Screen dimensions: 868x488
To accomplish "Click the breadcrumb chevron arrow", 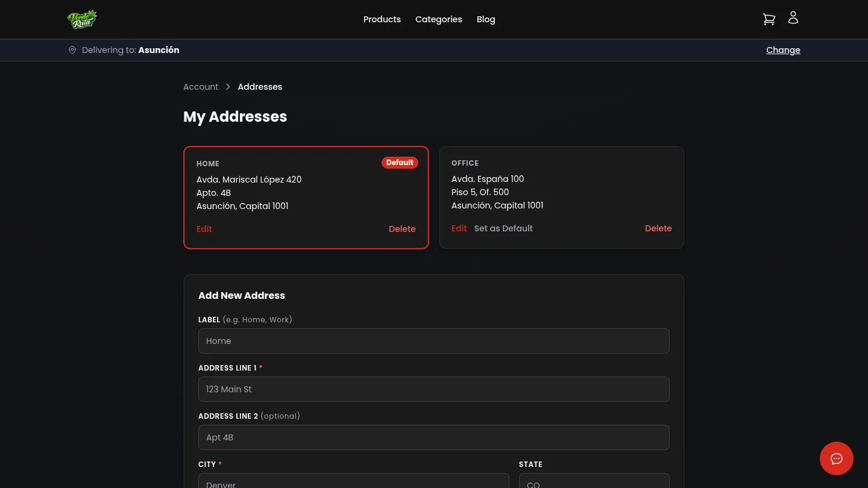I will 228,87.
